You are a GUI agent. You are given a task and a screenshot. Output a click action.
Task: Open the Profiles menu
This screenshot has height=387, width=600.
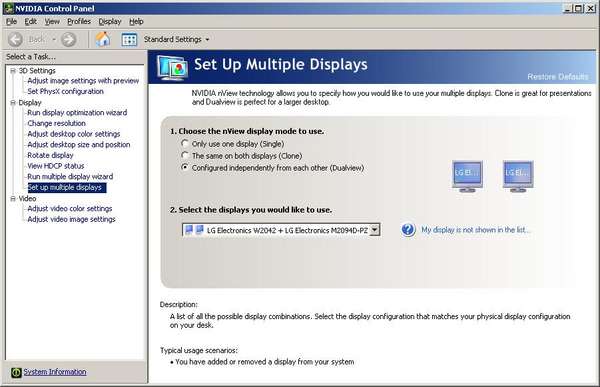pyautogui.click(x=79, y=21)
